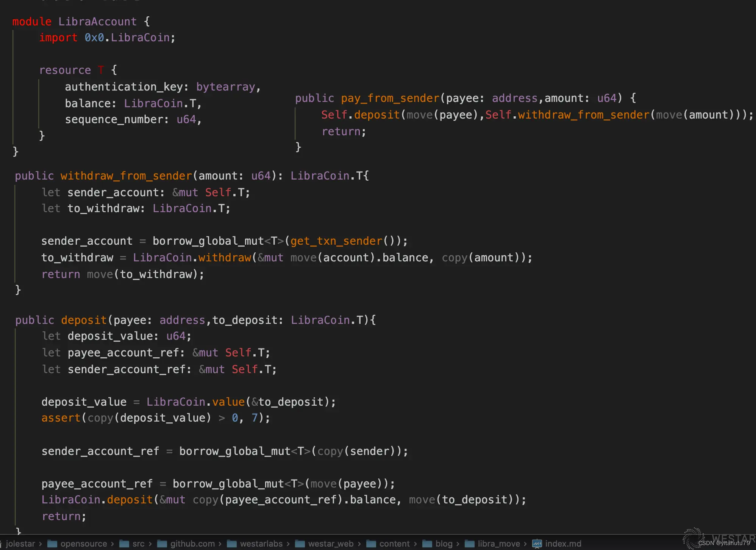Screen dimensions: 756x550
Task: Click 'let deposit_value: u64;' line
Action: [x=117, y=336]
